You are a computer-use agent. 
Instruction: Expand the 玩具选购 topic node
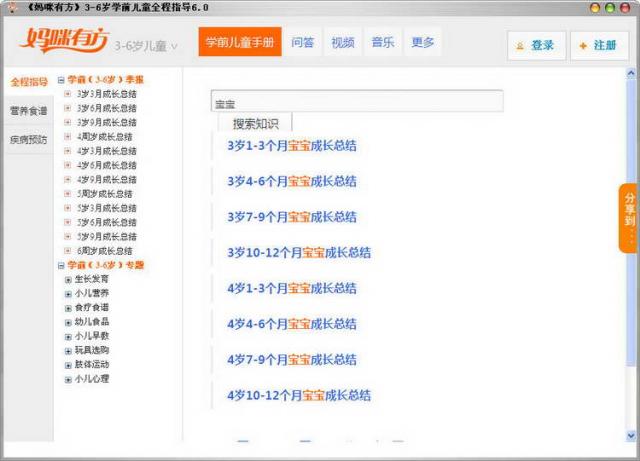pos(68,351)
